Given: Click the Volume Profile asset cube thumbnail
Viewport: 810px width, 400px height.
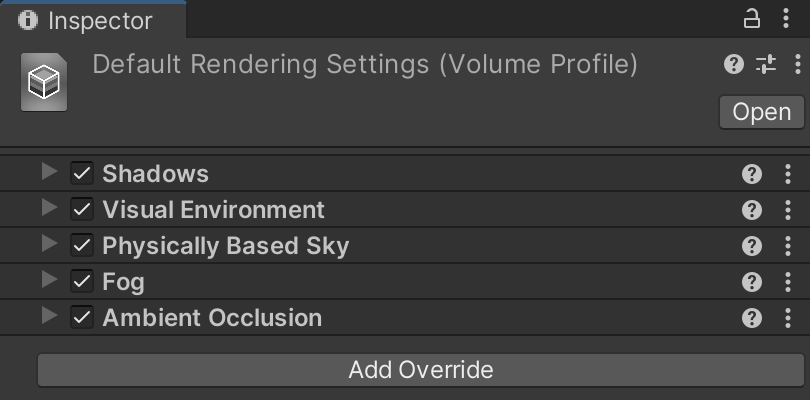Looking at the screenshot, I should 44,84.
